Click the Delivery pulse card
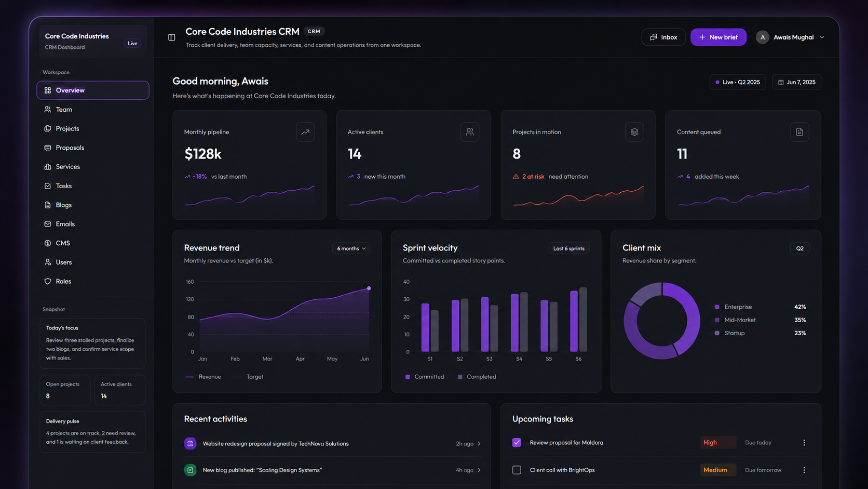The image size is (868, 489). [x=92, y=432]
